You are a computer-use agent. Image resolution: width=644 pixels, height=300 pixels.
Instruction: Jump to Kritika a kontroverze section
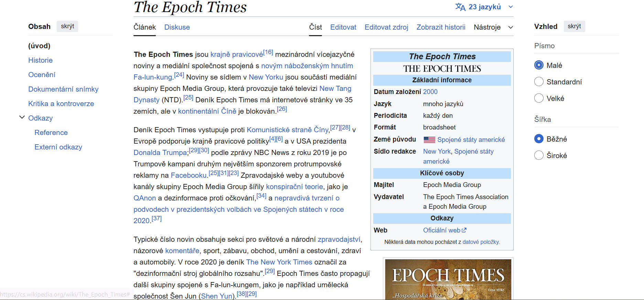(x=61, y=104)
